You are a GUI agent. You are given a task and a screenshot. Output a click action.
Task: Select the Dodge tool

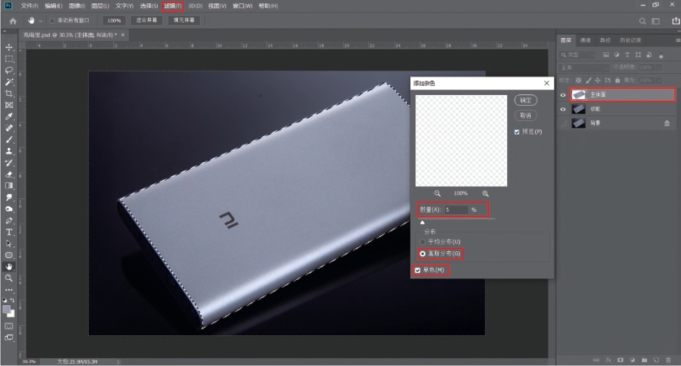(x=9, y=209)
